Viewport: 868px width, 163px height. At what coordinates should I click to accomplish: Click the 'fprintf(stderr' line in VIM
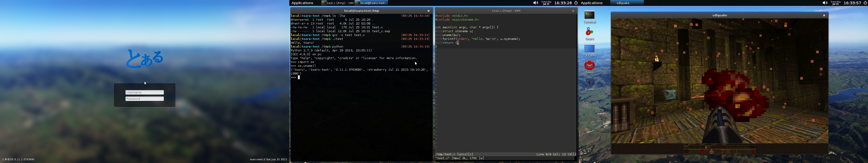tap(481, 39)
